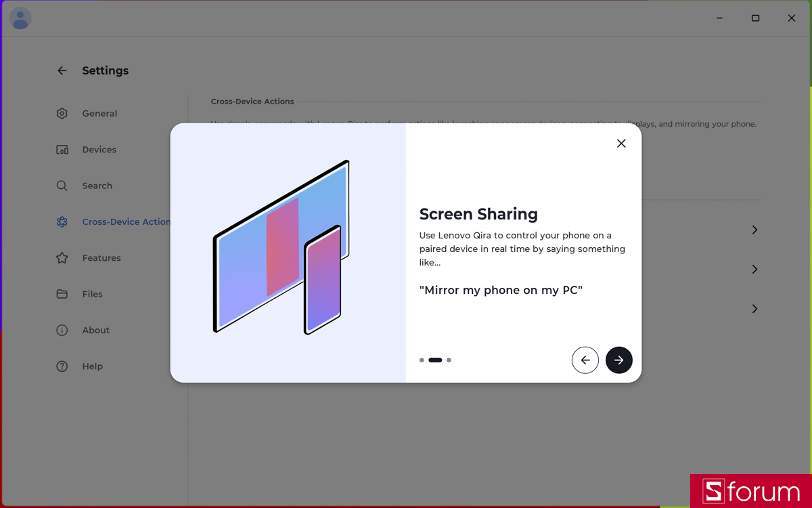The image size is (812, 508).
Task: Open Files via its folder icon
Action: coord(62,294)
